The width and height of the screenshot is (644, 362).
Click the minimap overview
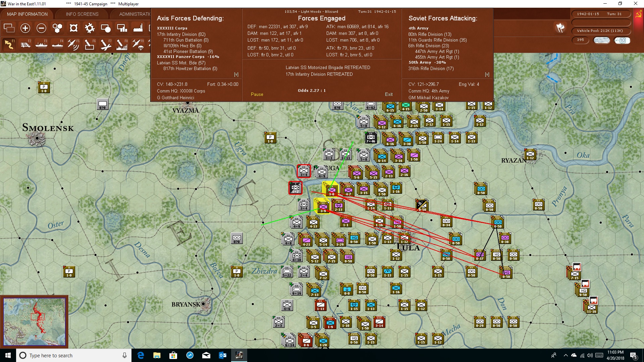click(x=34, y=322)
